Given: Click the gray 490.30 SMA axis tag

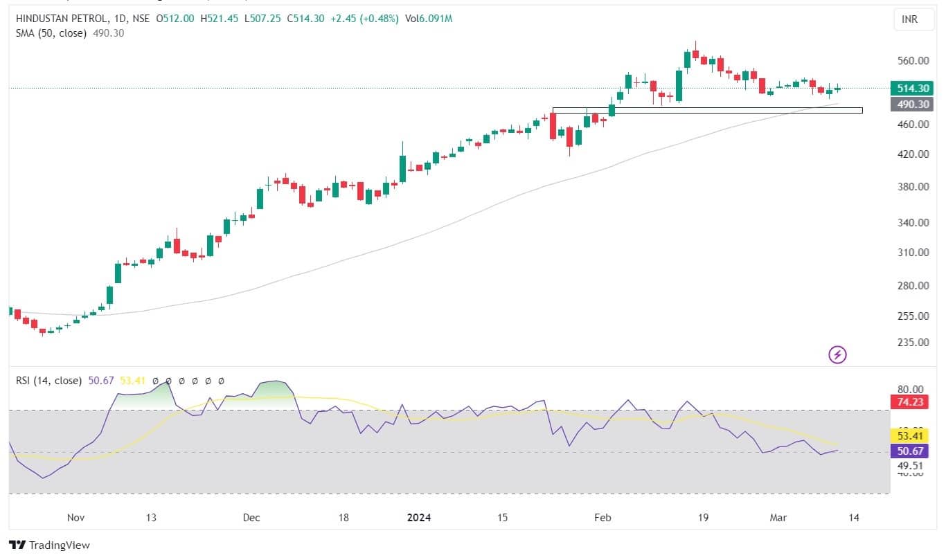Looking at the screenshot, I should point(913,104).
